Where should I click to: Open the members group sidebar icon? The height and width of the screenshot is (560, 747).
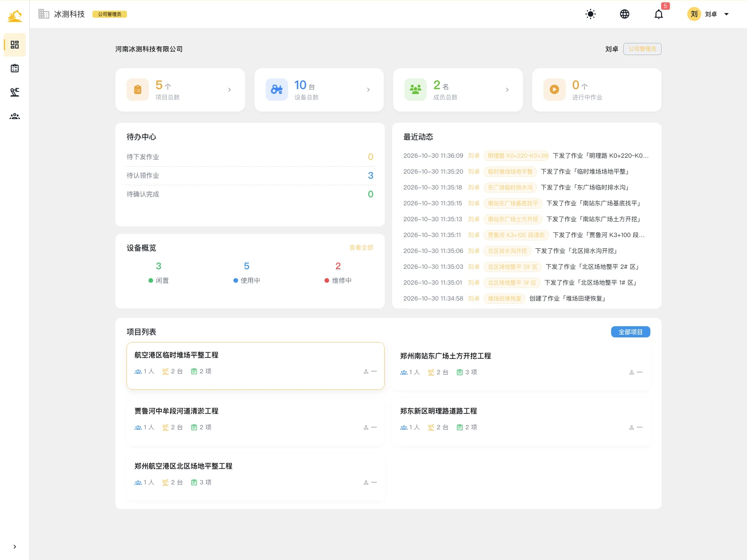point(14,116)
